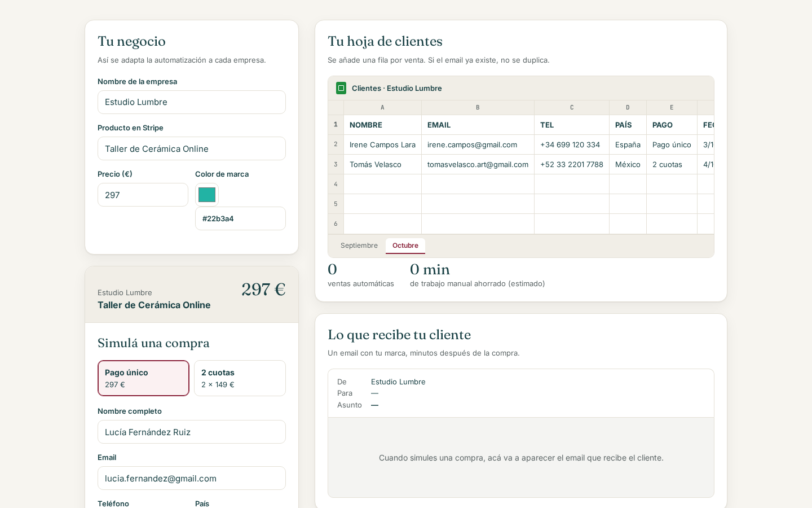The width and height of the screenshot is (812, 508).
Task: Select column B header in spreadsheet
Action: click(478, 107)
